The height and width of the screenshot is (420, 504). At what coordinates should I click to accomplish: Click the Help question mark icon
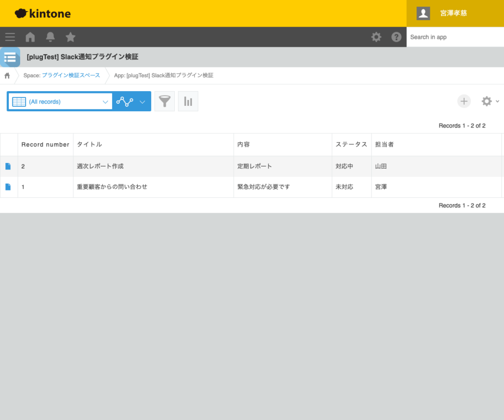click(x=397, y=37)
